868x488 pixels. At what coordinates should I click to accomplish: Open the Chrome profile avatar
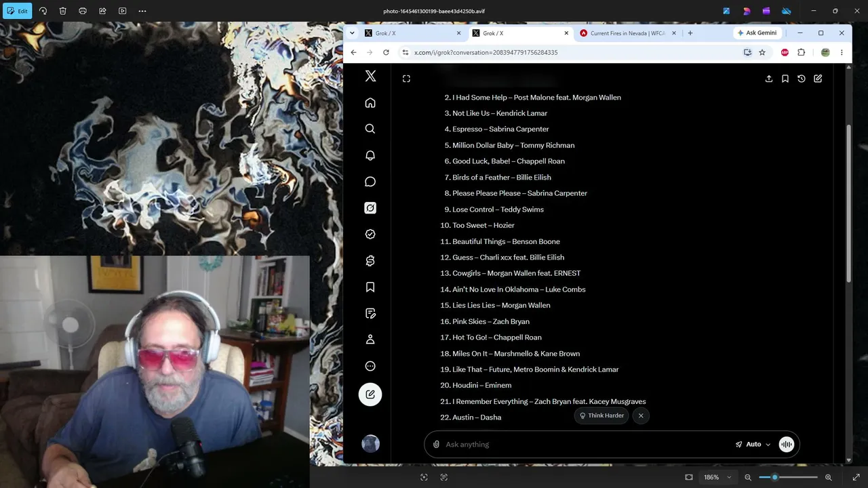pos(825,52)
